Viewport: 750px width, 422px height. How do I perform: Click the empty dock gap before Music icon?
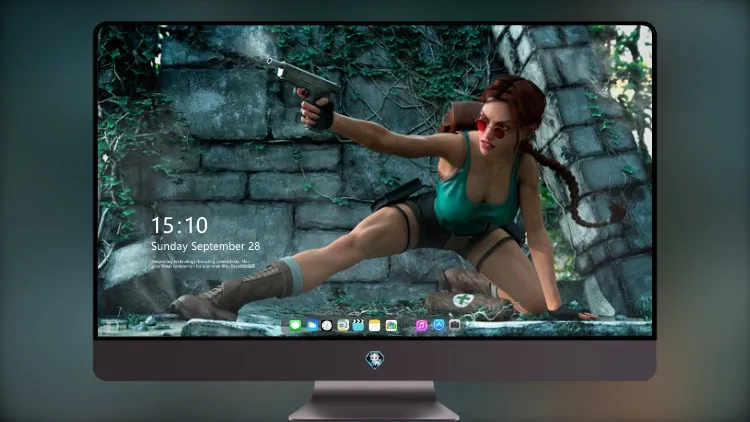406,326
